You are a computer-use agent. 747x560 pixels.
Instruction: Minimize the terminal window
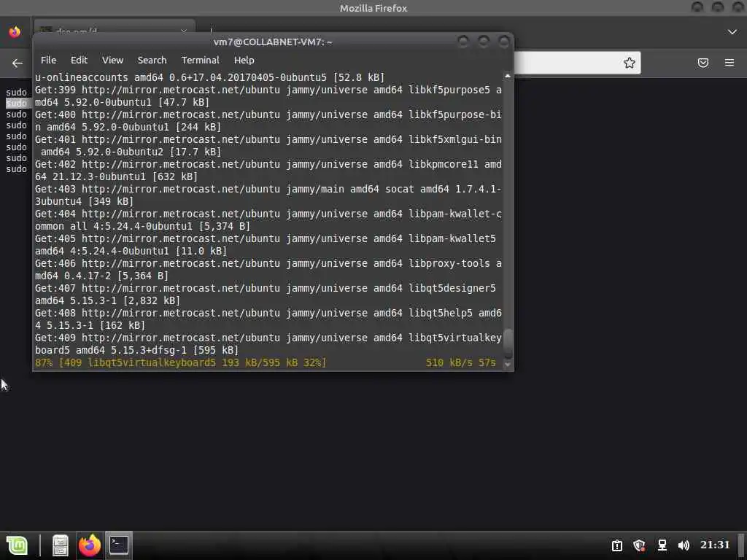point(463,42)
